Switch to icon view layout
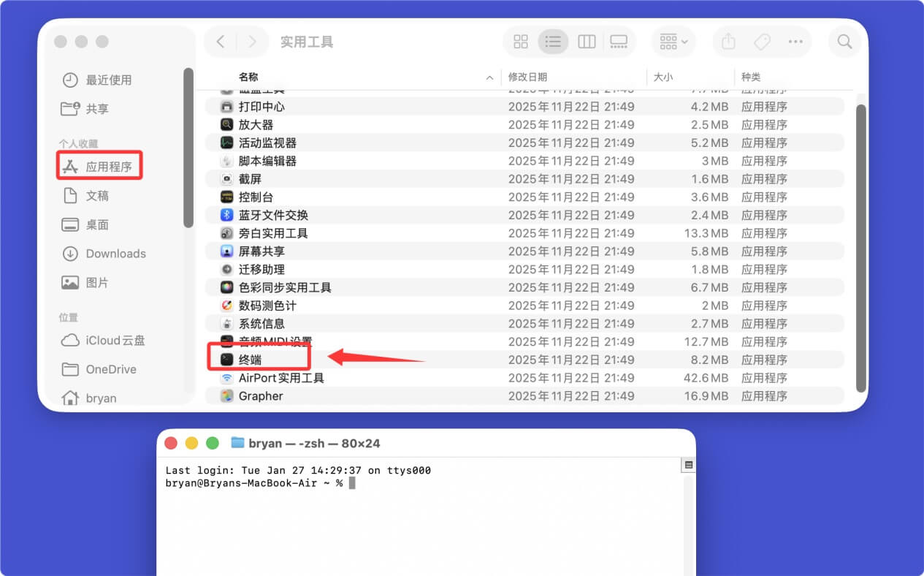 [x=520, y=42]
